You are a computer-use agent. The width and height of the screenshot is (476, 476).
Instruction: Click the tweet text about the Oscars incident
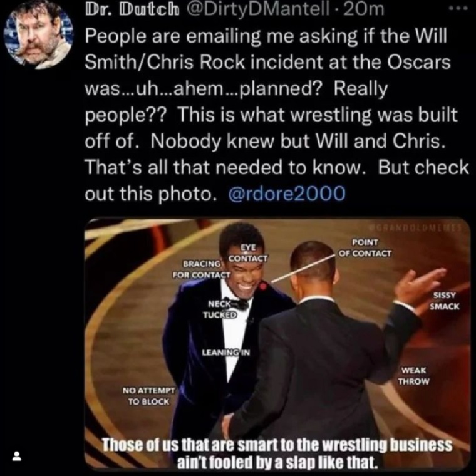tap(276, 115)
